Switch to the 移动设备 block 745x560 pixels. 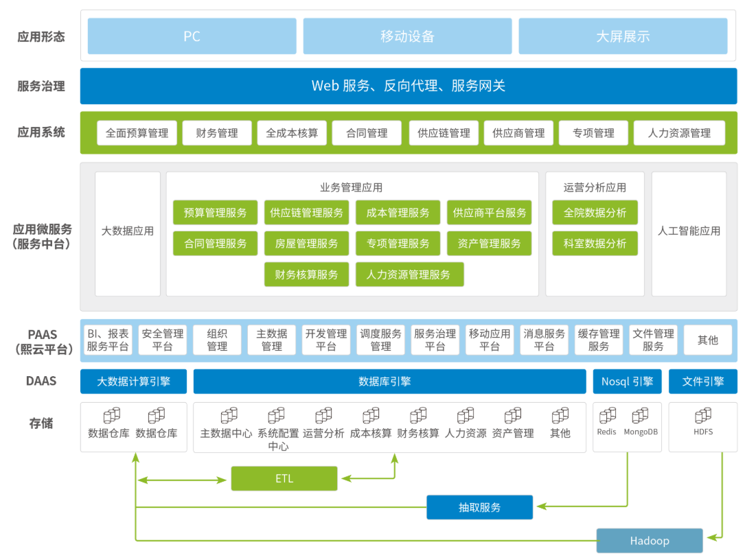tap(407, 36)
